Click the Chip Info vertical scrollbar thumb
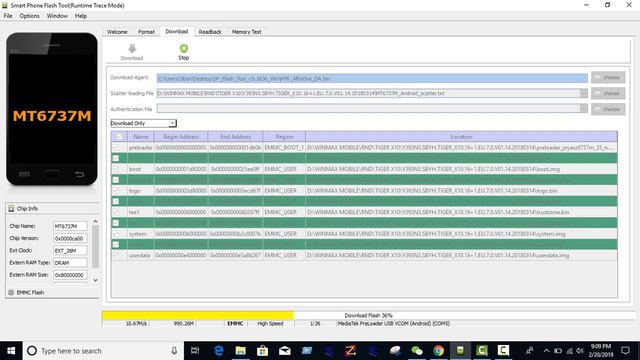This screenshot has width=640, height=360. point(96,246)
